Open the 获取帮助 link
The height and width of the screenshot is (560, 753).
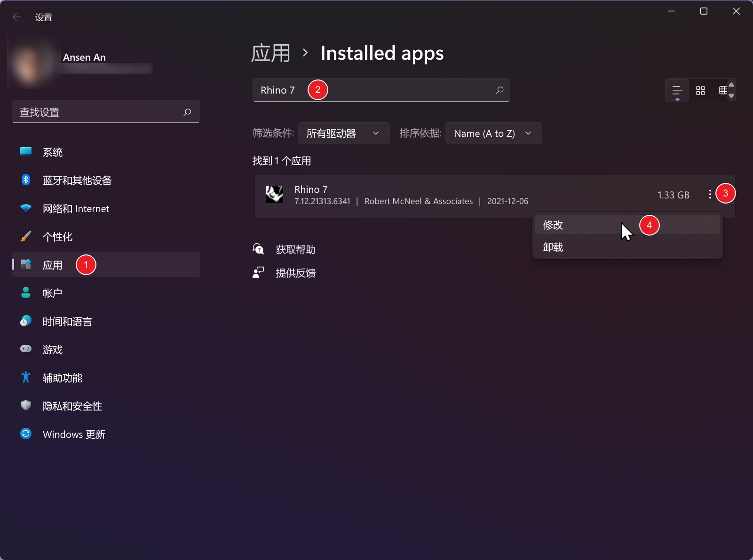coord(295,250)
